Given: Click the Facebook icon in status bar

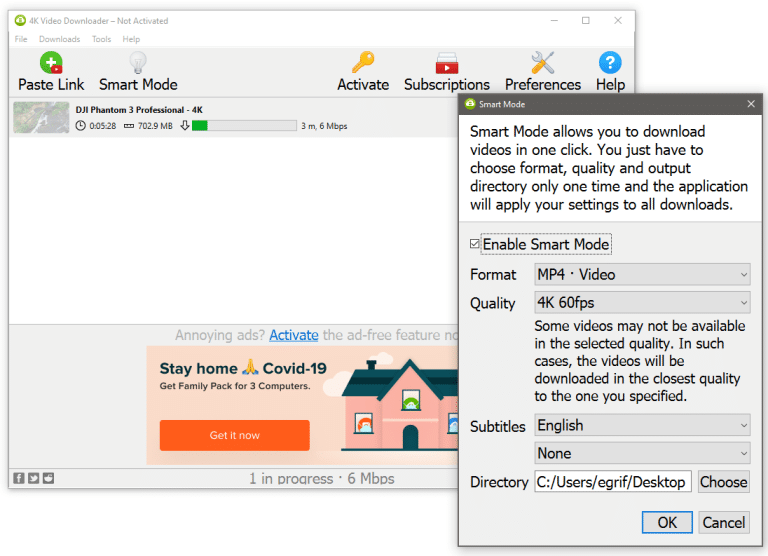Looking at the screenshot, I should point(19,478).
